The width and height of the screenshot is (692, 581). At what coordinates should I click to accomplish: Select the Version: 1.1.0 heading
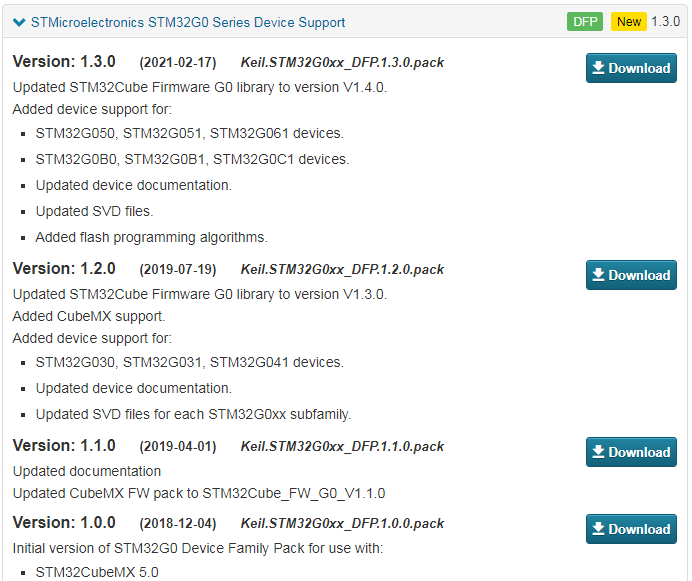tap(64, 446)
